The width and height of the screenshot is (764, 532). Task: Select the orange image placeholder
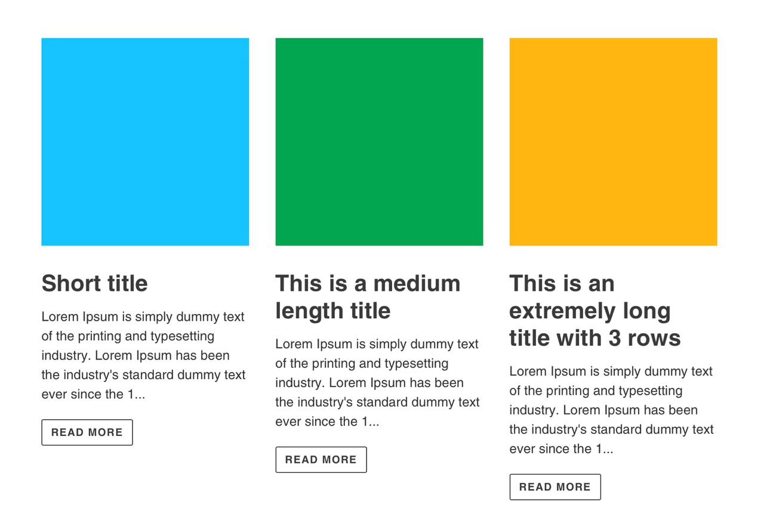point(613,142)
